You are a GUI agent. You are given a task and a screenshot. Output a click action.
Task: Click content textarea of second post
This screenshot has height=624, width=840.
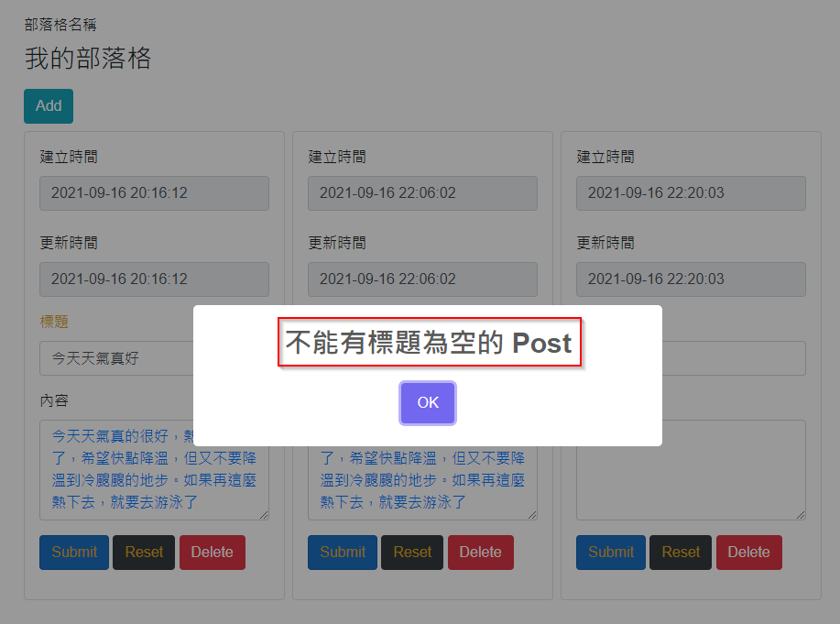pyautogui.click(x=422, y=483)
